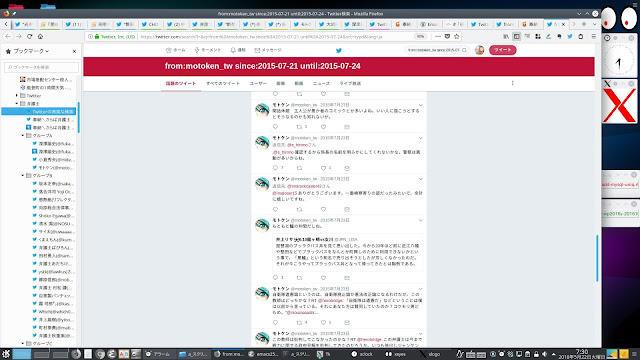Screen dimensions: 640x360
Task: Open chevron menu on the quoted-tweet post
Action: [421, 220]
